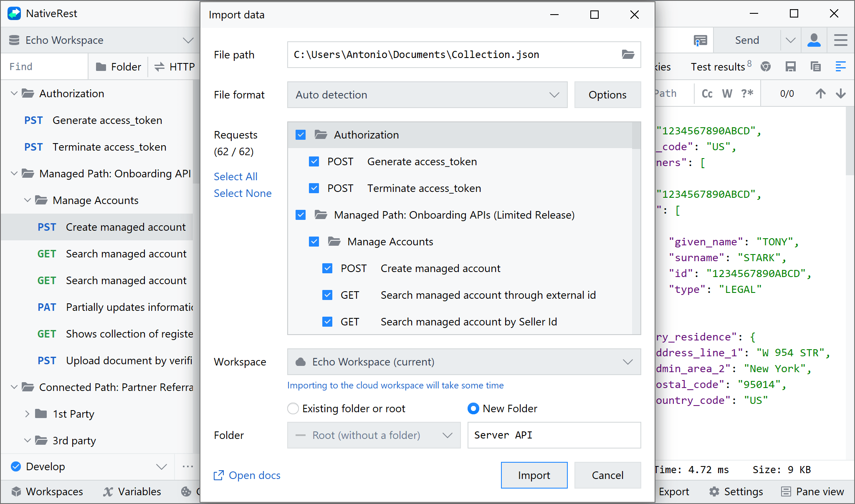This screenshot has height=504, width=855.
Task: Collapse the Authorization folder in sidebar
Action: [14, 93]
